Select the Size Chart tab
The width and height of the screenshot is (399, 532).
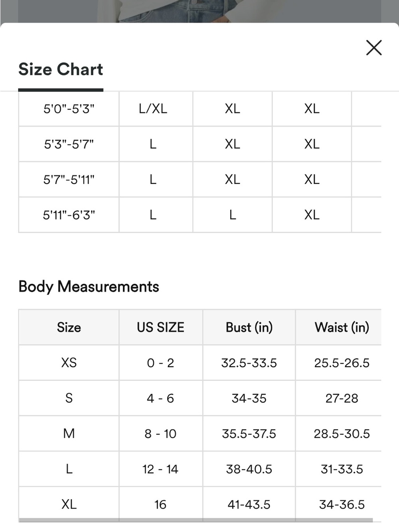(61, 69)
